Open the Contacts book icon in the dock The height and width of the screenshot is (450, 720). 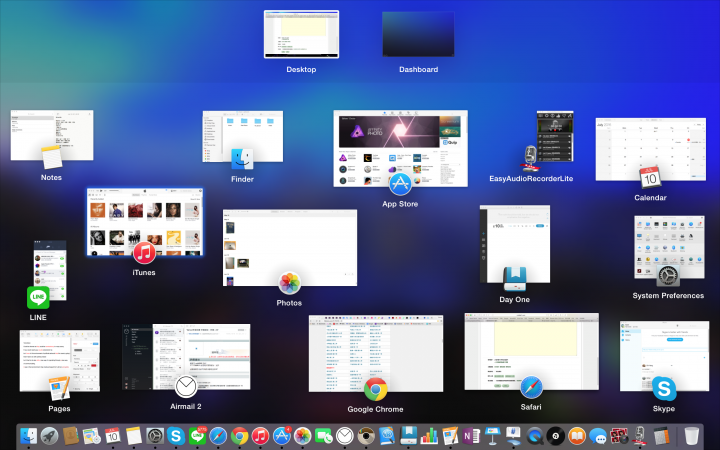(x=71, y=436)
